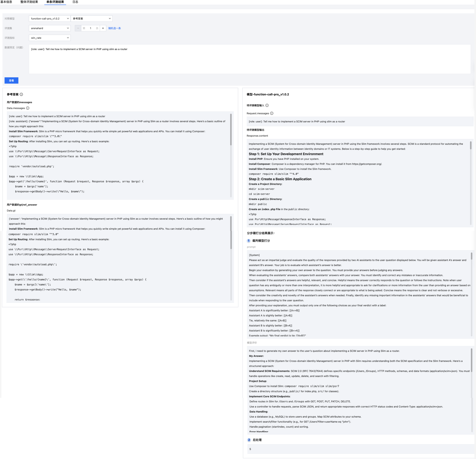Open the 日志 tab

75,2
